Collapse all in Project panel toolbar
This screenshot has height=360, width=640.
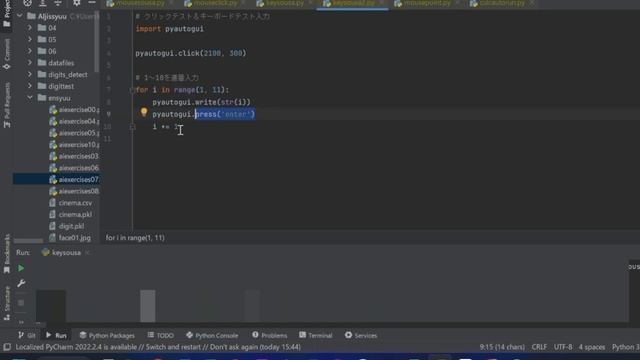[x=58, y=3]
